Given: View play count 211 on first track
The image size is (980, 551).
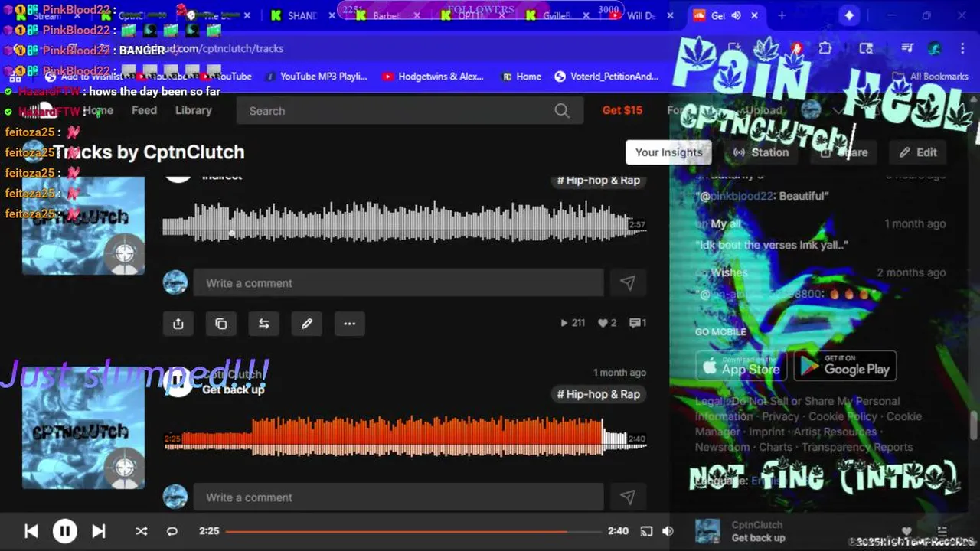Looking at the screenshot, I should [x=573, y=323].
